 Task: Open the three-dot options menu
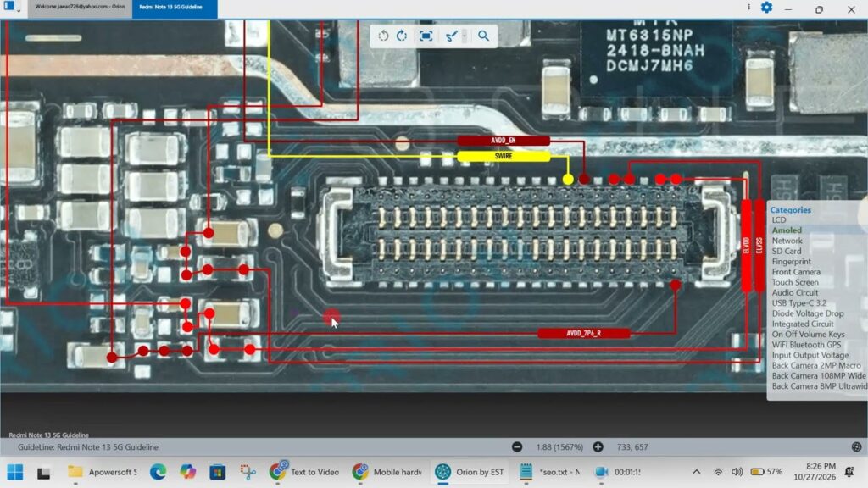[749, 7]
